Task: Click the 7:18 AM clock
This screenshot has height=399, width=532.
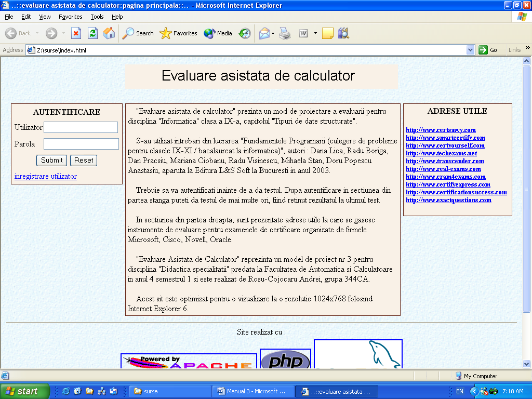Action: pyautogui.click(x=513, y=391)
